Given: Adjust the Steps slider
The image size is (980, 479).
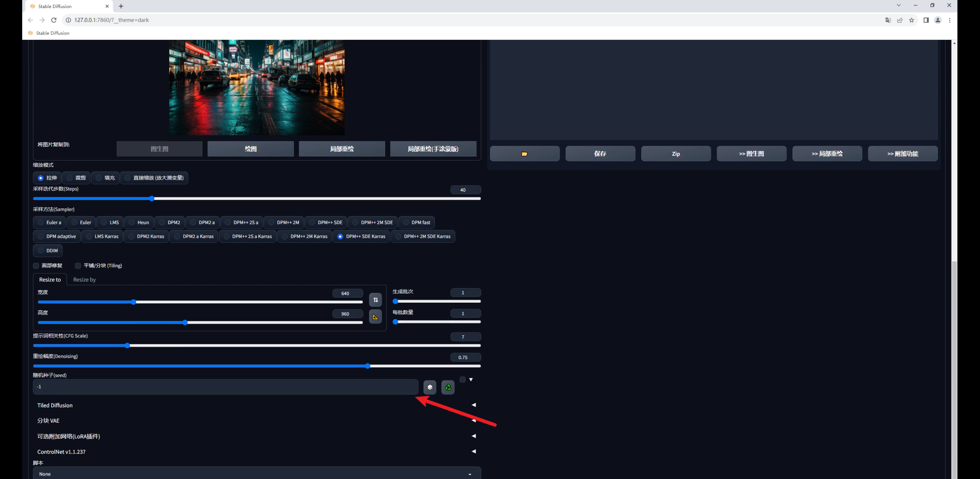Looking at the screenshot, I should pos(256,198).
